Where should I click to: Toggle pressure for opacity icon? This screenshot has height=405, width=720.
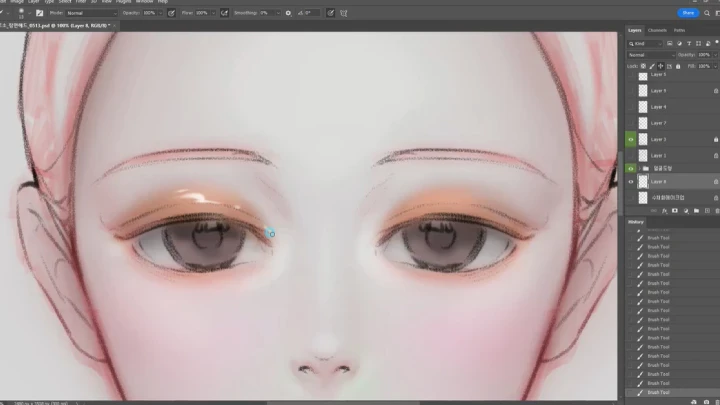(x=172, y=13)
